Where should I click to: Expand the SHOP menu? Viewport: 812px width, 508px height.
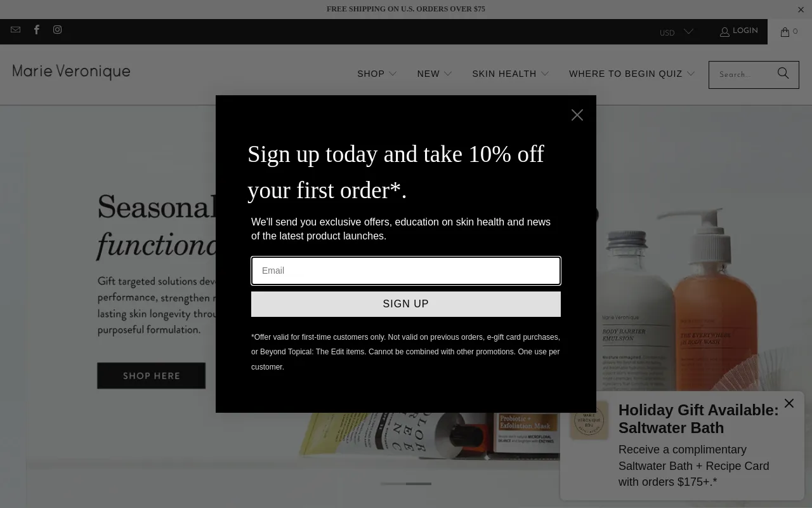377,74
